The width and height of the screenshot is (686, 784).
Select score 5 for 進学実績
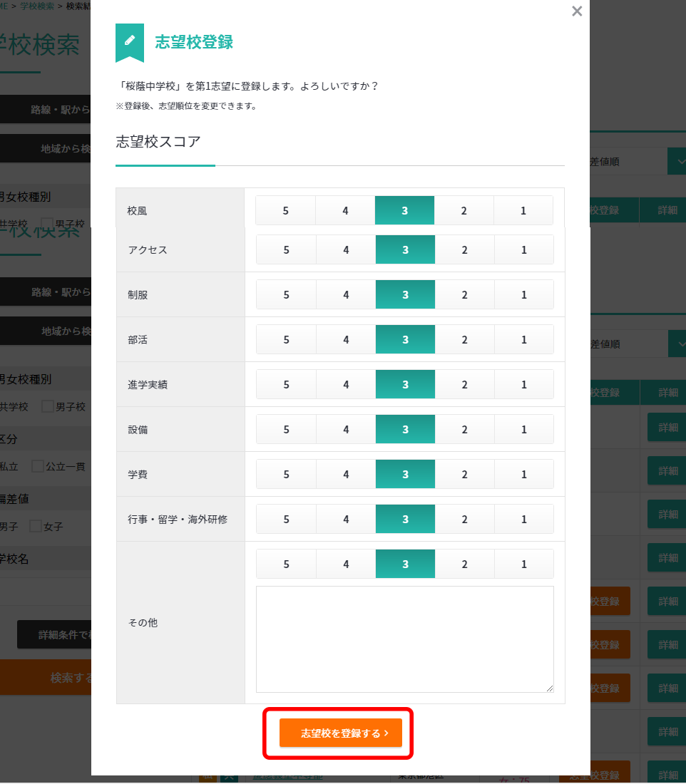(286, 385)
